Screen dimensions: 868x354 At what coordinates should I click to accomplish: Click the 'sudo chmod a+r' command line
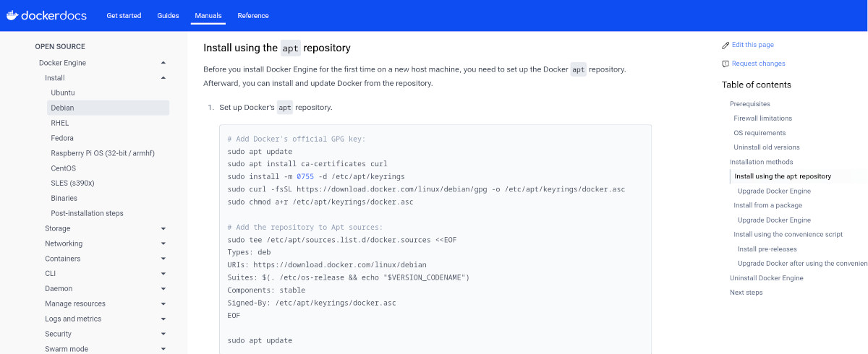click(x=320, y=202)
